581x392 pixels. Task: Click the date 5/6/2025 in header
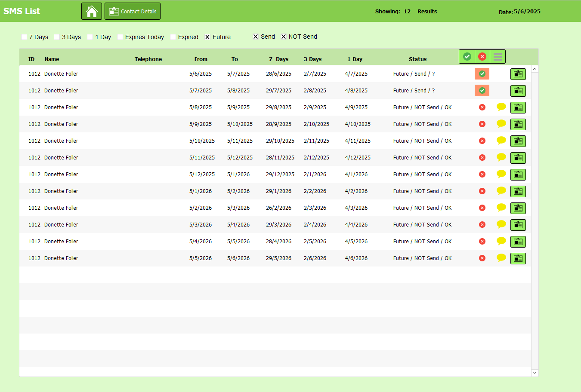pos(527,12)
